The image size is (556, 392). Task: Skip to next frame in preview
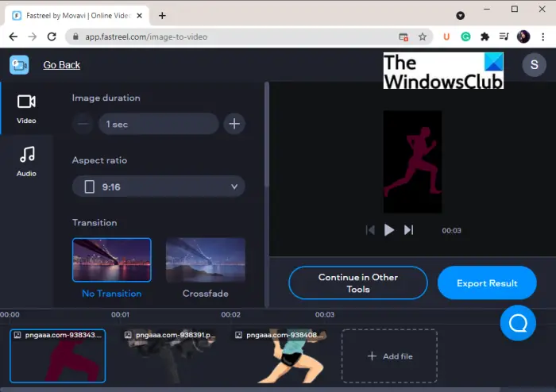408,230
